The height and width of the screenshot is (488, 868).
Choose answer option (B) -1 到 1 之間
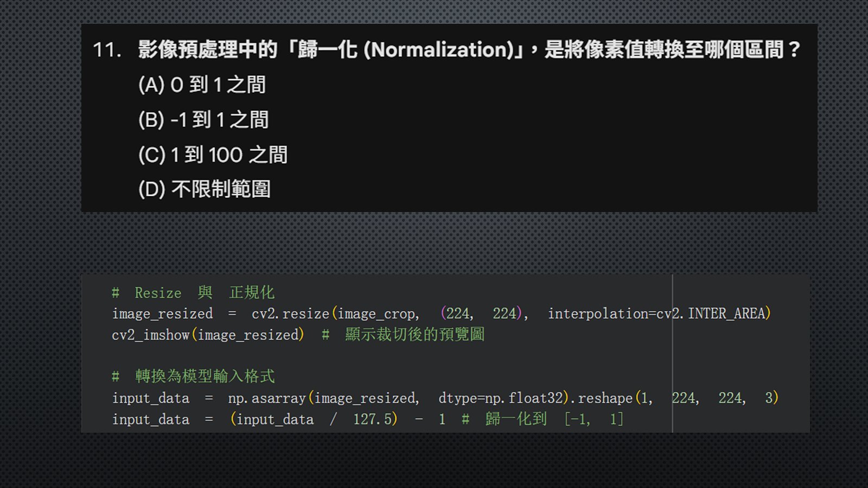(203, 120)
